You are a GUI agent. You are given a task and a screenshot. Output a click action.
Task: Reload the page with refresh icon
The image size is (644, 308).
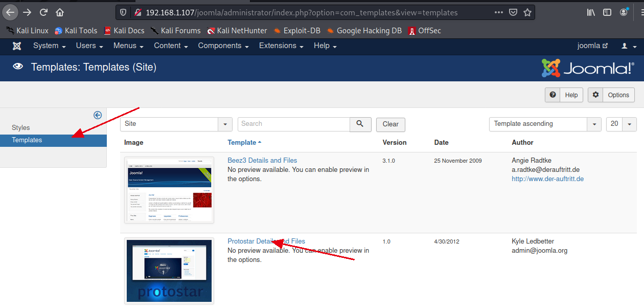click(x=43, y=12)
